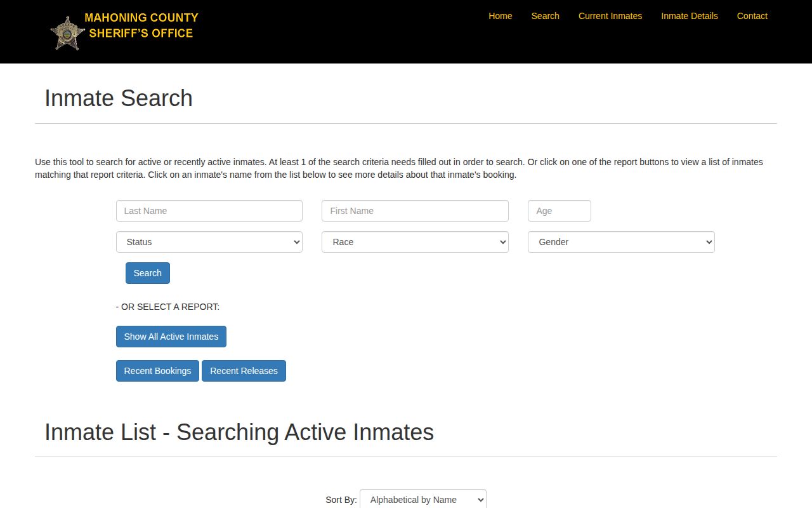Click Show All Active Inmates button

pos(171,337)
